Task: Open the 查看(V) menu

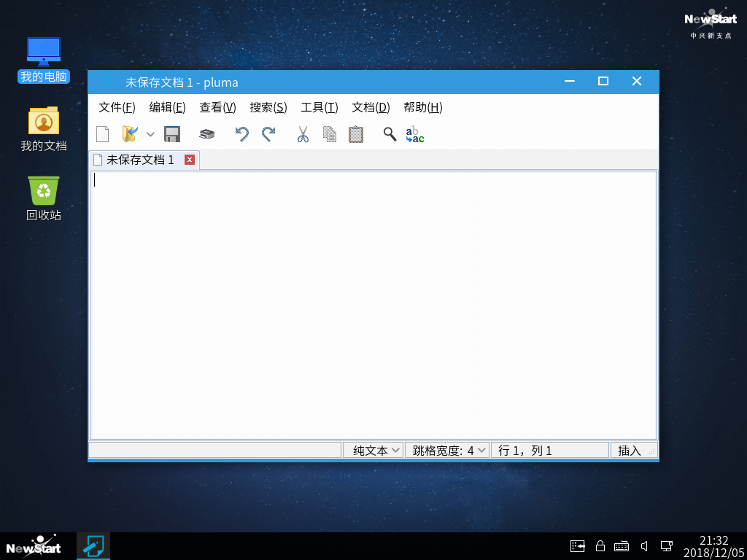Action: [217, 107]
